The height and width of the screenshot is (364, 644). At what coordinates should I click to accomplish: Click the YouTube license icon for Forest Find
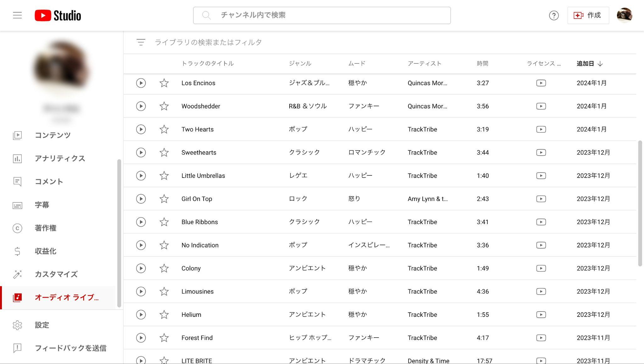[x=541, y=338]
